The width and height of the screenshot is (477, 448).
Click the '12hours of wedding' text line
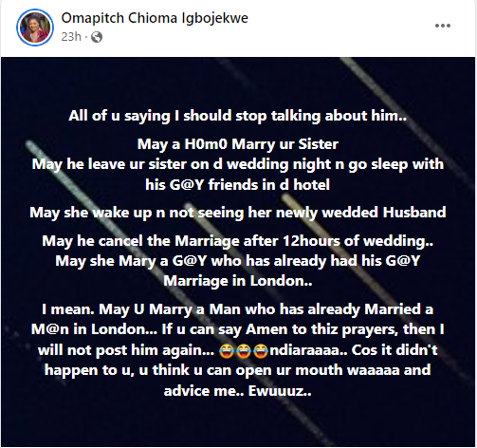(x=238, y=241)
